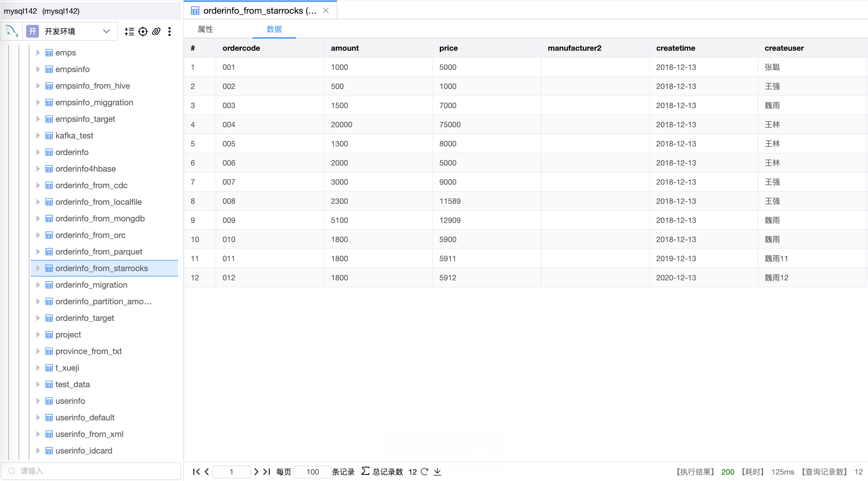Close the orderinfo_from_starrocks tab
The image size is (868, 481).
326,10
